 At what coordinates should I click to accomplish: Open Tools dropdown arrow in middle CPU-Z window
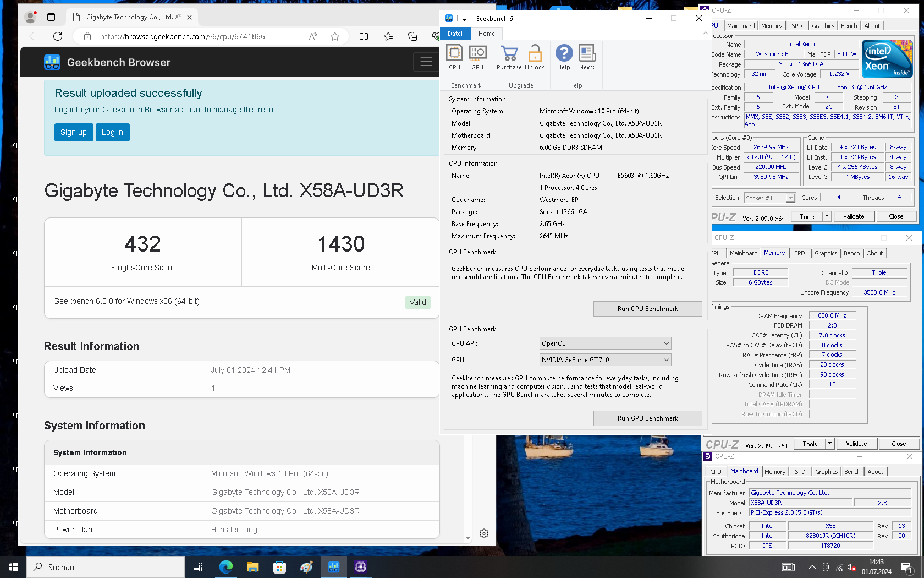[829, 444]
